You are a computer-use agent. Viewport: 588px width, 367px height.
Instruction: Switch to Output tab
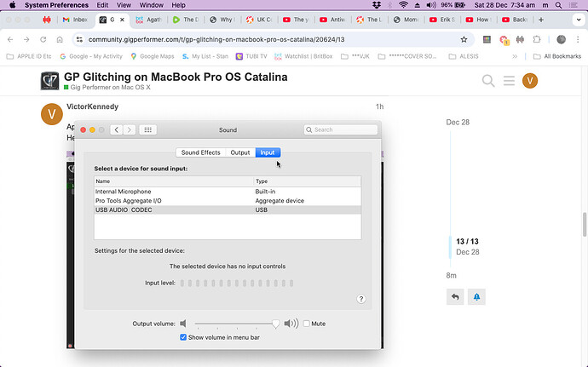[240, 152]
